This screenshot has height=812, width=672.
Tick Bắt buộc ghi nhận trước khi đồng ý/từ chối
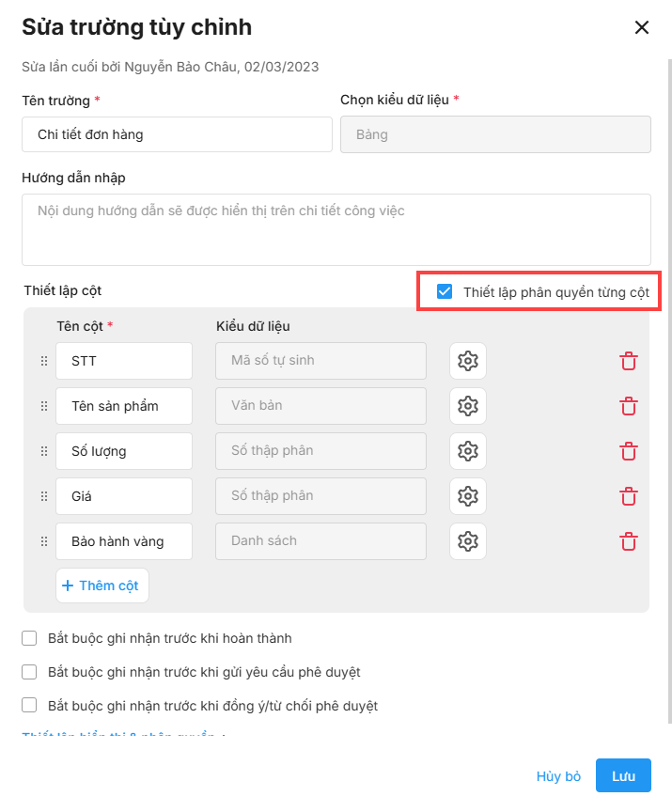(29, 705)
